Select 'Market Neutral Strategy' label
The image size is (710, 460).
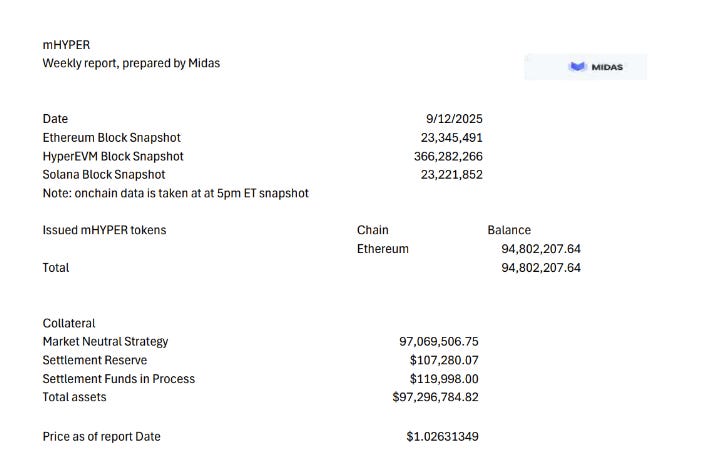(x=105, y=341)
